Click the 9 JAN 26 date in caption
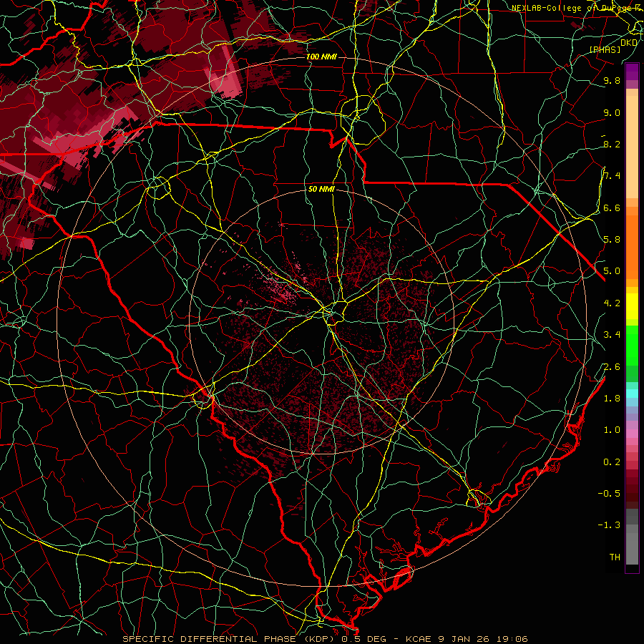Viewport: 644px width, 644px height. [462, 639]
